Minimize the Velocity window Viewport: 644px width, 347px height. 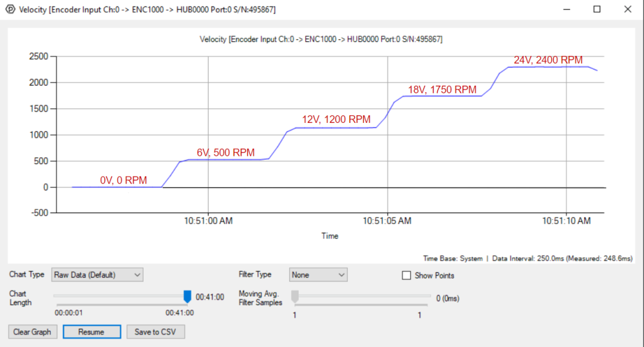point(567,10)
